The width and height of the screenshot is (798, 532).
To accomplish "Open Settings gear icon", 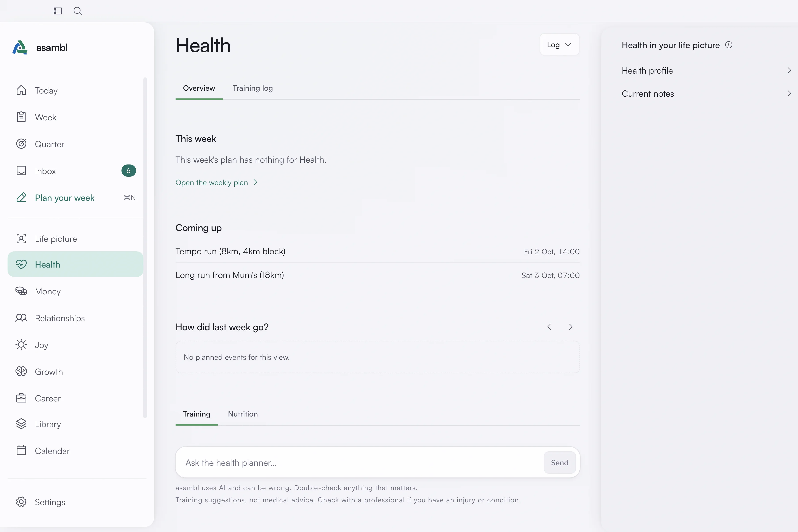I will click(21, 502).
